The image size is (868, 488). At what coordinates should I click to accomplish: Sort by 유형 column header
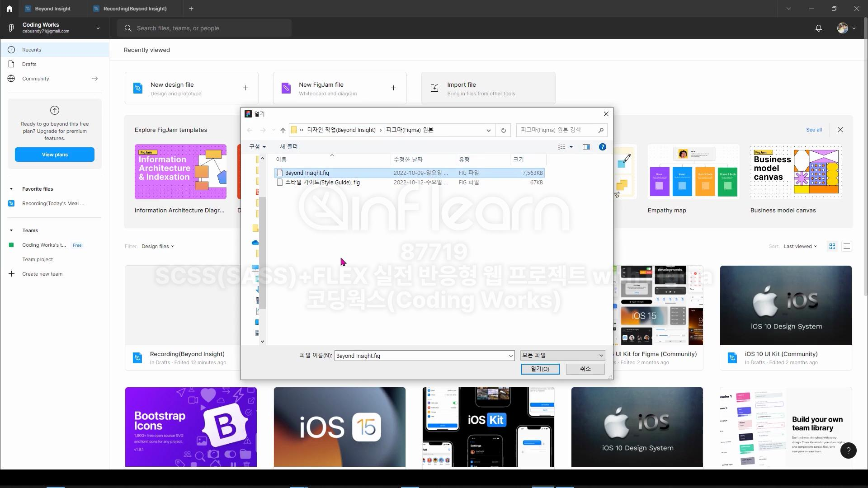tap(483, 160)
